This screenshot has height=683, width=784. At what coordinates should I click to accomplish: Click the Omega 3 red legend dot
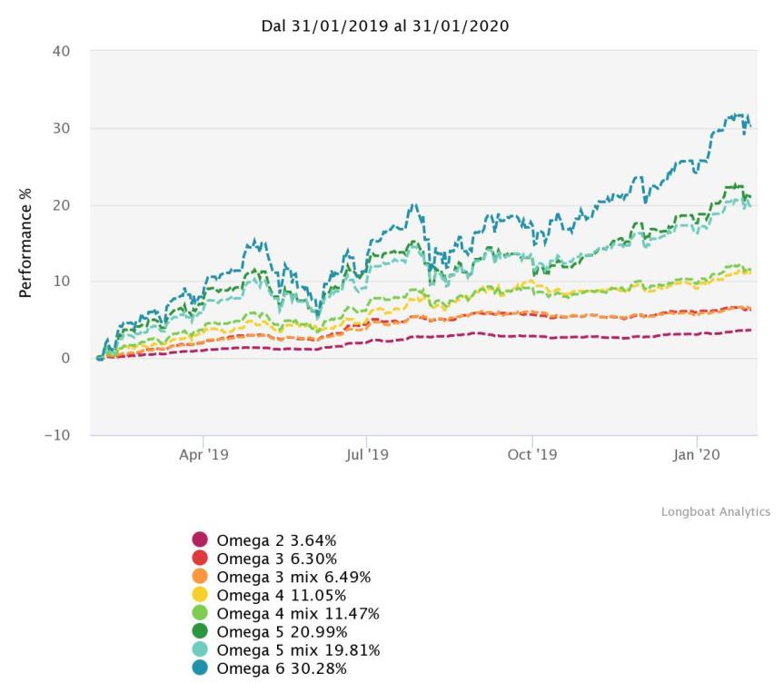point(200,559)
